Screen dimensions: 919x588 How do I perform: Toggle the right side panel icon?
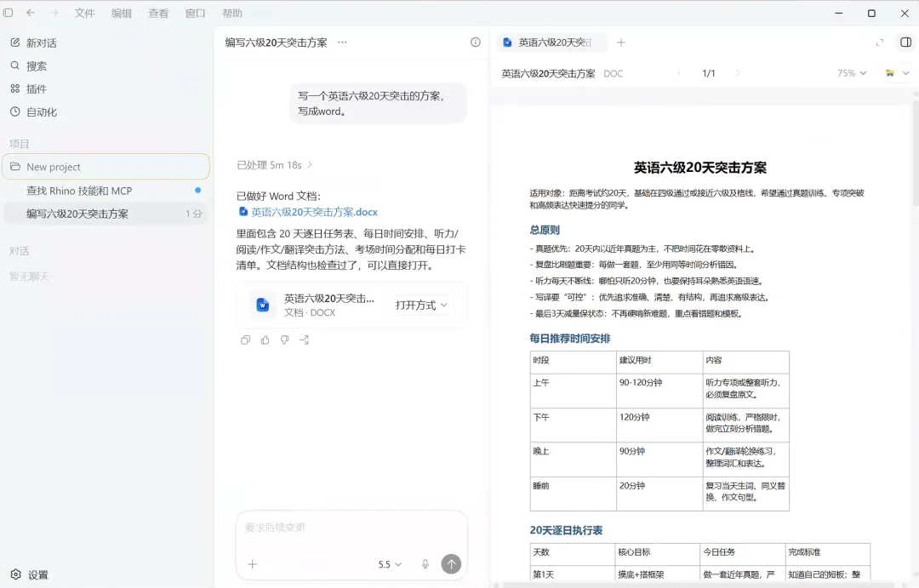pos(905,43)
